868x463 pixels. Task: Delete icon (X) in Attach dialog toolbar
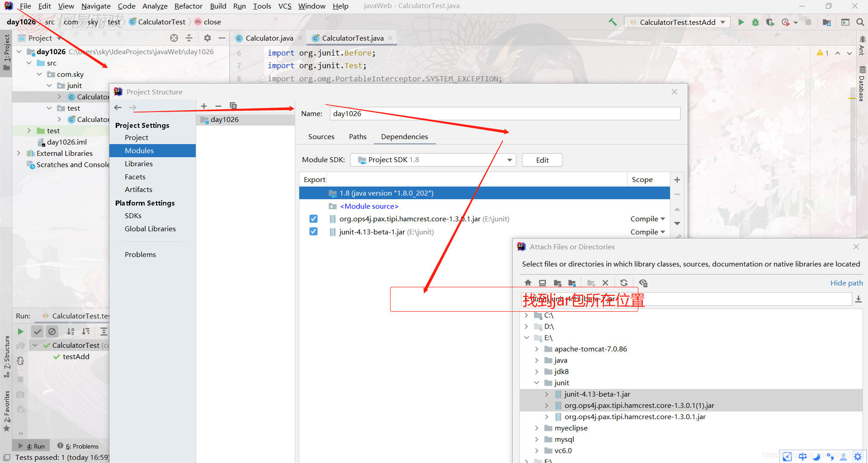tap(605, 283)
